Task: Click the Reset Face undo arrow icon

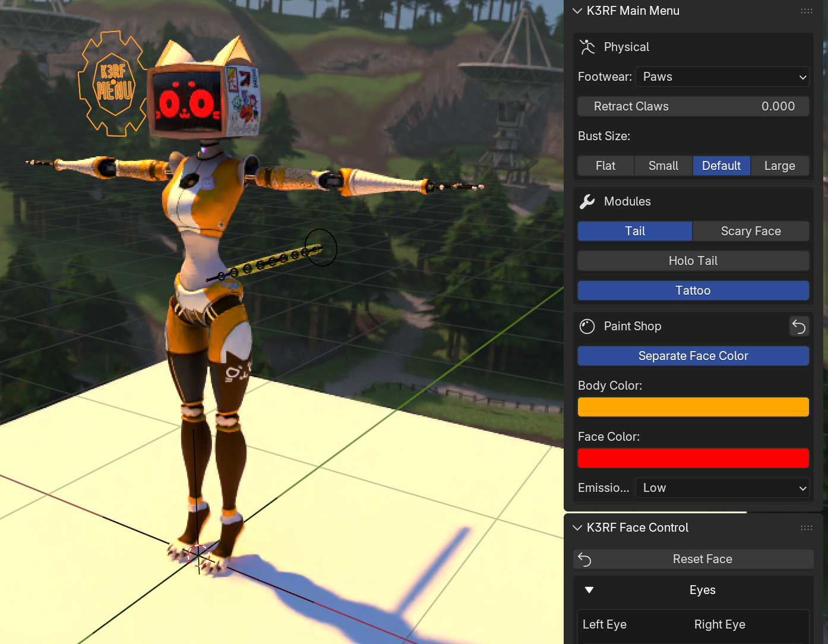Action: [x=584, y=559]
